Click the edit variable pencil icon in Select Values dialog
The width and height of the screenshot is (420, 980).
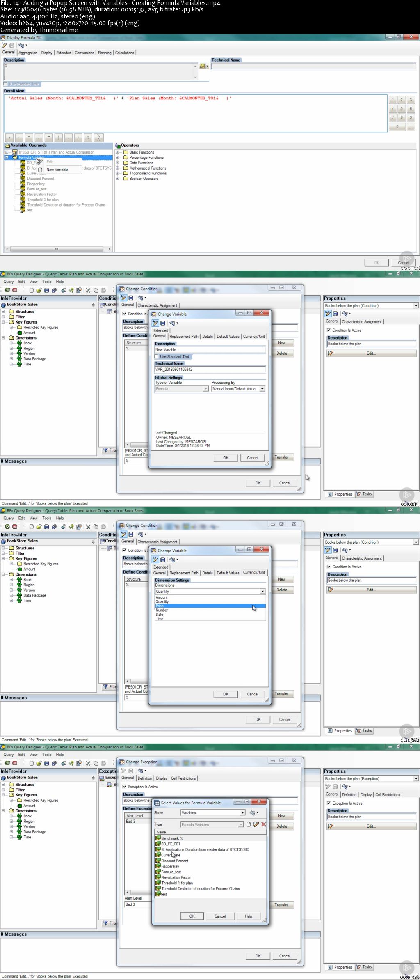pyautogui.click(x=256, y=824)
